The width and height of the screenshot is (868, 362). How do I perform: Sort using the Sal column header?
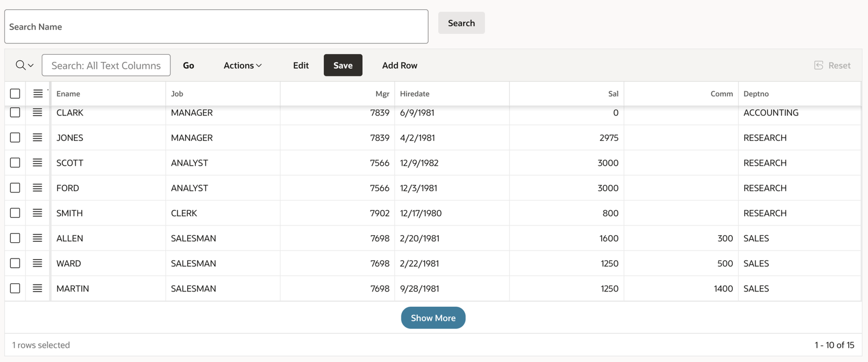613,94
